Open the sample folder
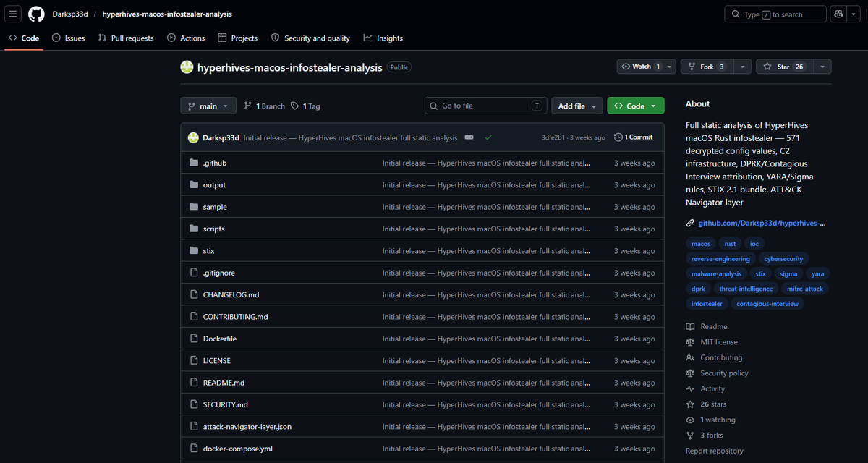 click(x=215, y=207)
